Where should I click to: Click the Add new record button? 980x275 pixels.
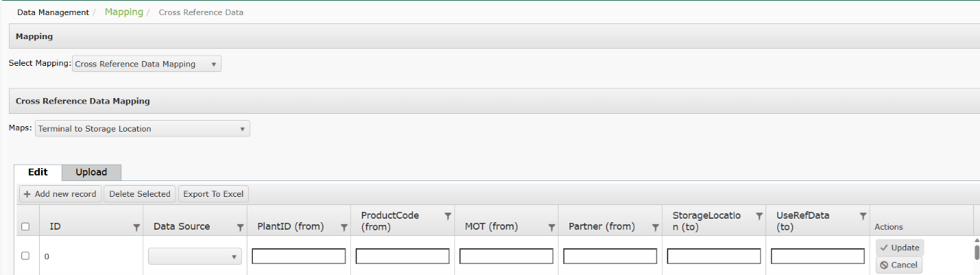coord(60,194)
